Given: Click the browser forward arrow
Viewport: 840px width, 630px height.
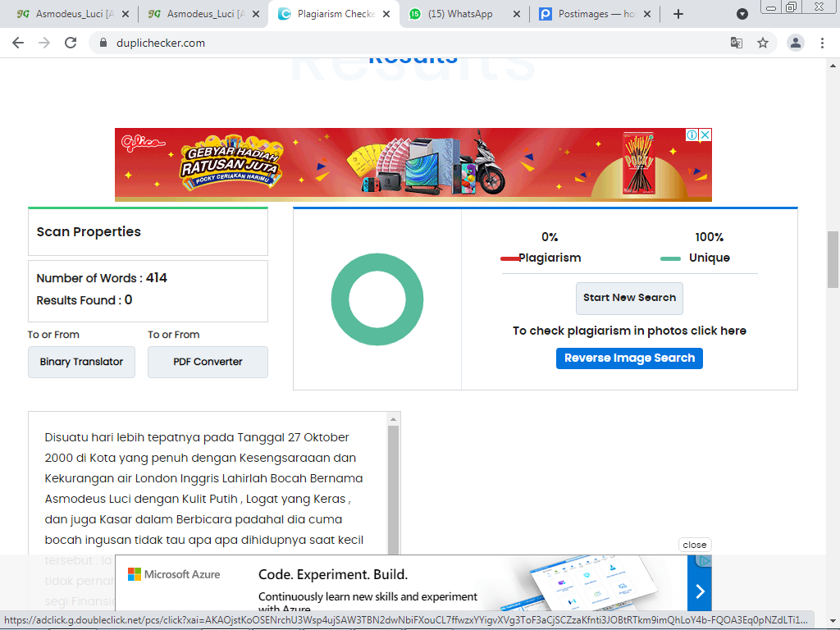Looking at the screenshot, I should point(44,43).
